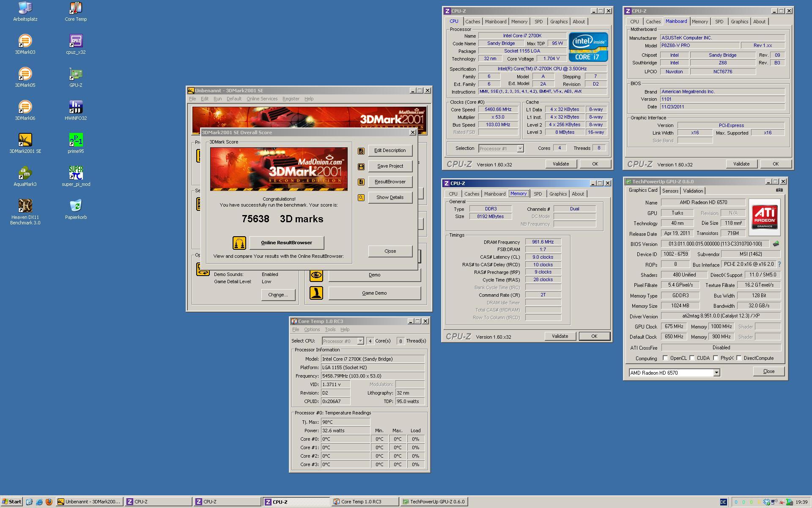This screenshot has width=812, height=508.
Task: Open the super_pi_mod desktop icon
Action: (76, 177)
